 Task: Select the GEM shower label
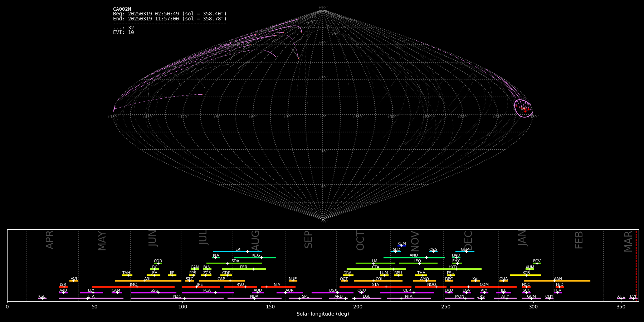coord(465,250)
